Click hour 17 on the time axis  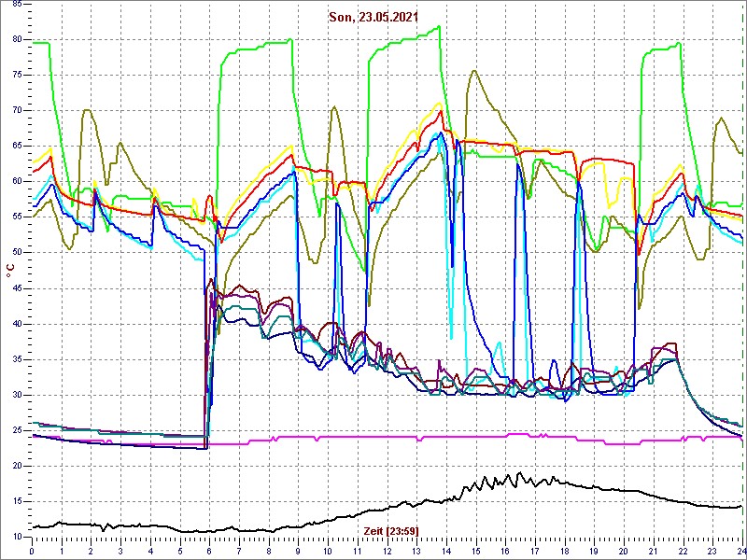click(x=535, y=550)
